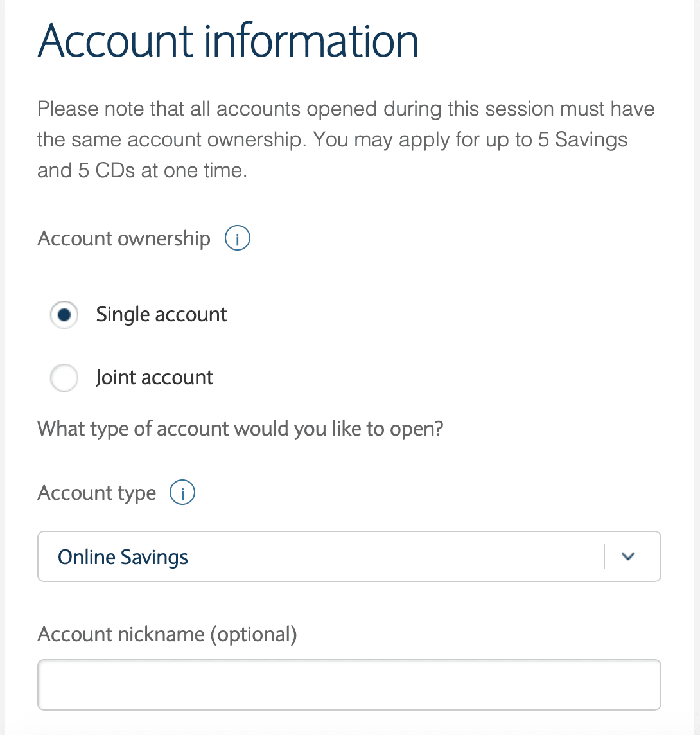
Task: Click the Account nickname (optional) label
Action: click(167, 634)
